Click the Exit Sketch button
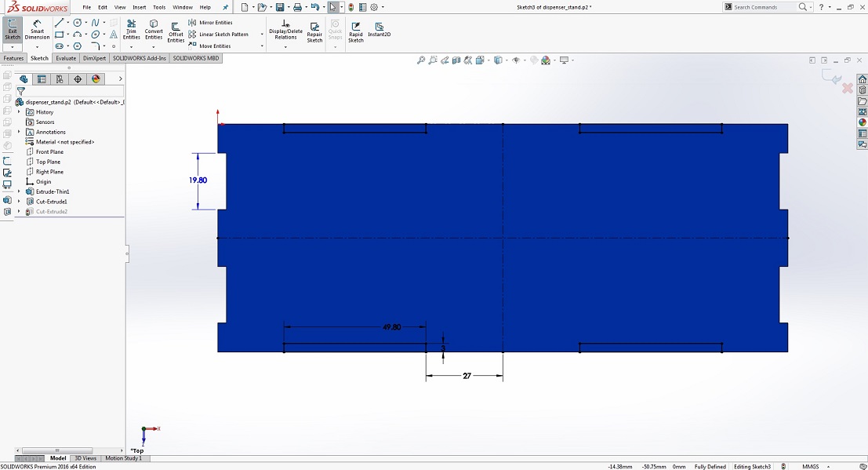868x470 pixels. [x=13, y=29]
